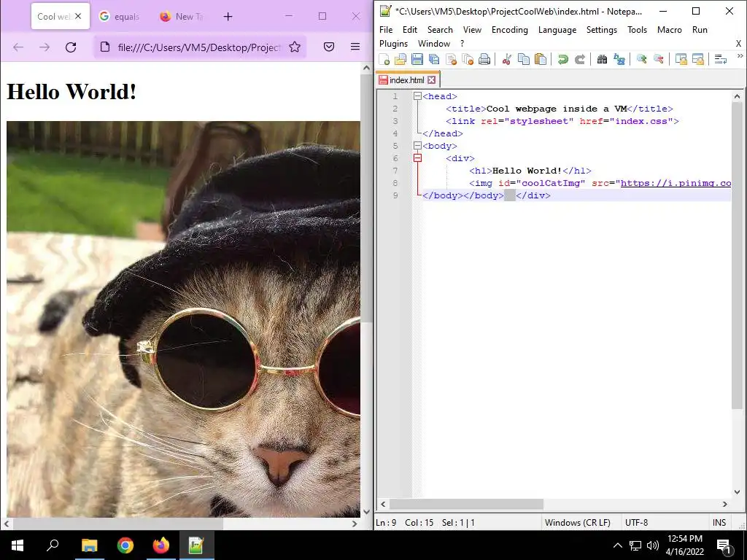Open the Language menu

(557, 29)
